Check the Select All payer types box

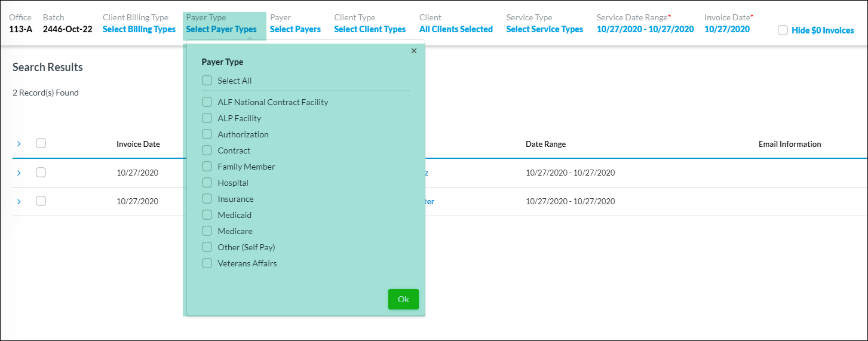coord(207,81)
